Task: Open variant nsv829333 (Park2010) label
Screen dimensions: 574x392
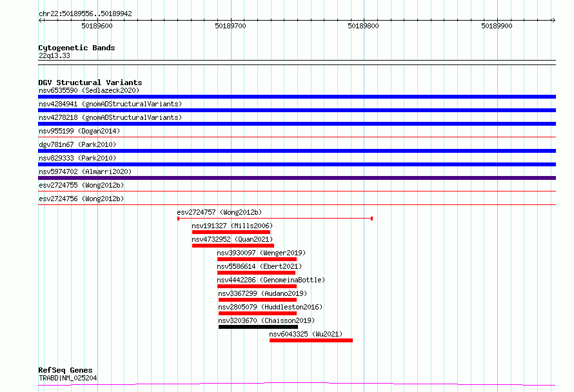Action: click(x=77, y=158)
